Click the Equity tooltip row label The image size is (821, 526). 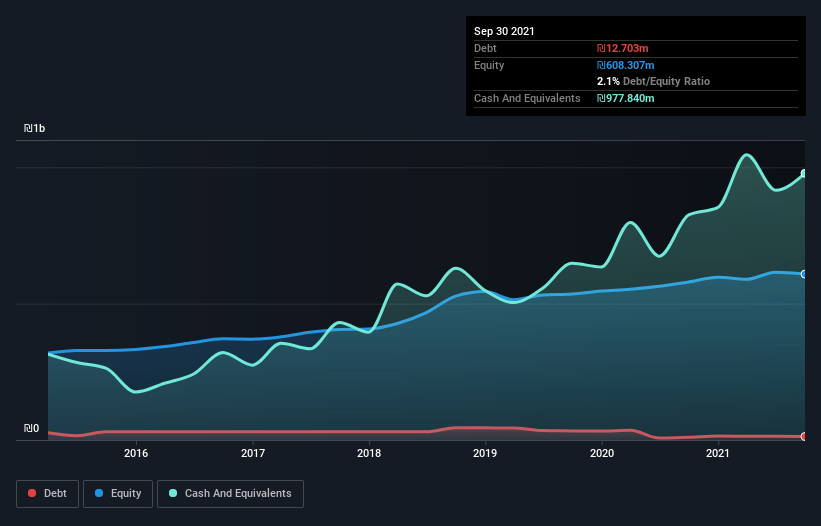489,65
